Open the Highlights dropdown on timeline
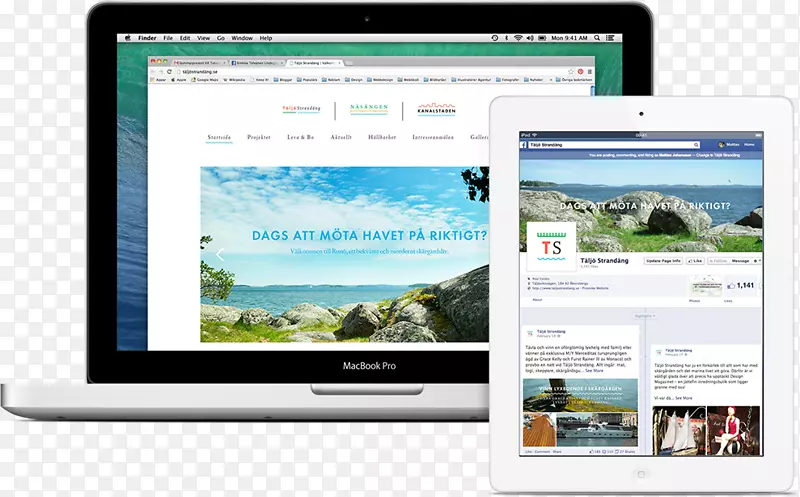The height and width of the screenshot is (497, 800). click(642, 315)
